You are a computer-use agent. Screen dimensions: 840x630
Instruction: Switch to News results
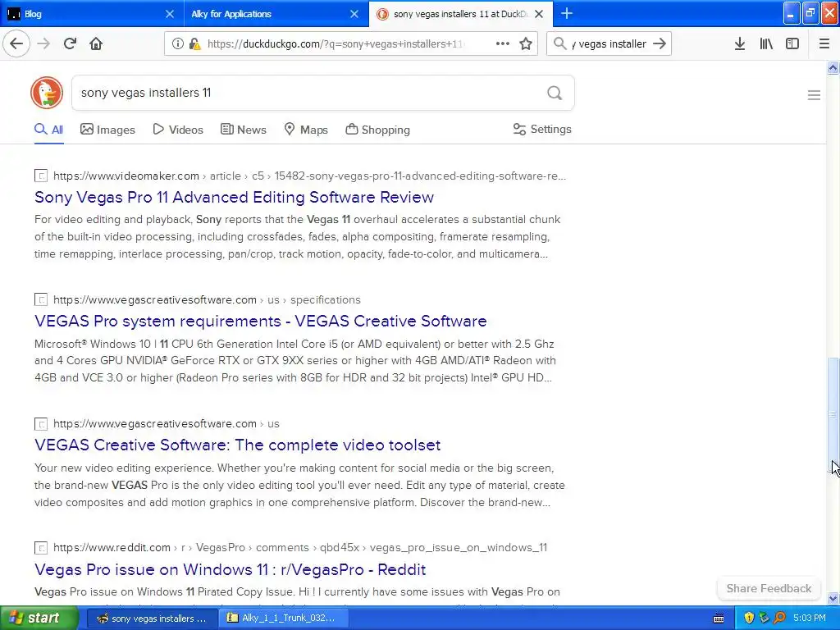pos(243,130)
